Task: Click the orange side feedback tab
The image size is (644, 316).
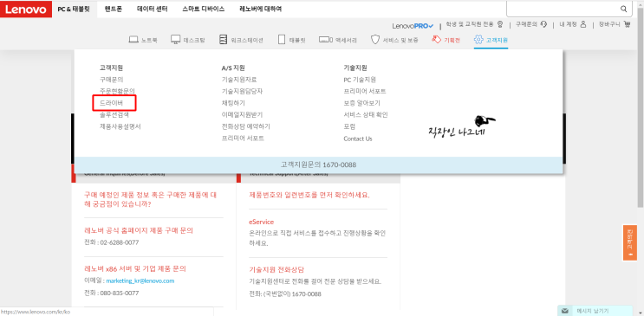Action: (x=630, y=242)
